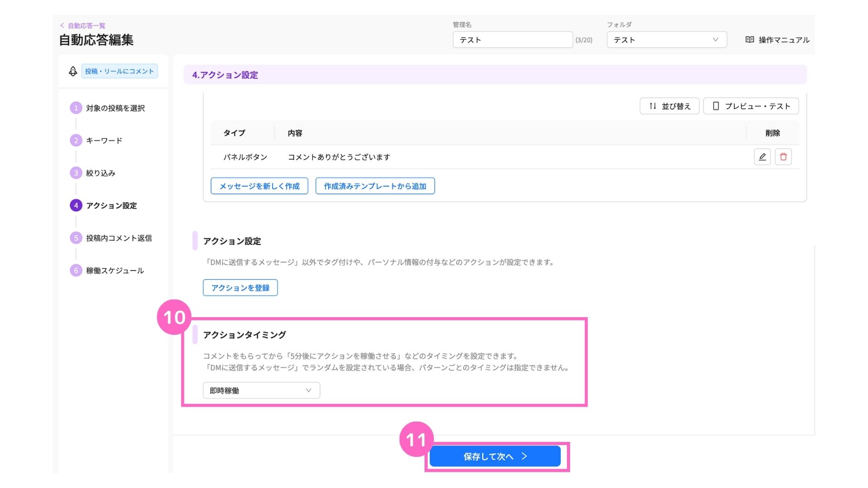Viewport: 868px width, 488px height.
Task: Click step 5 circle icon in sidebar
Action: [76, 238]
